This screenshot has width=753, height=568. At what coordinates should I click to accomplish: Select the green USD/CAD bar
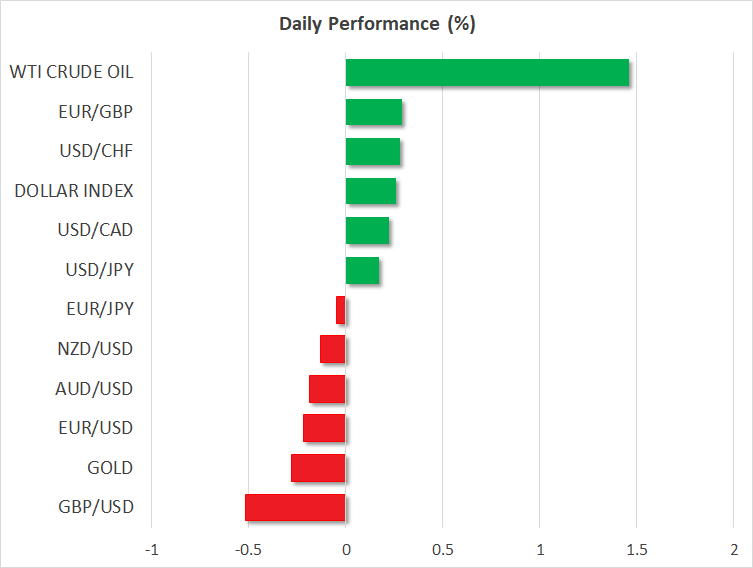coord(367,231)
